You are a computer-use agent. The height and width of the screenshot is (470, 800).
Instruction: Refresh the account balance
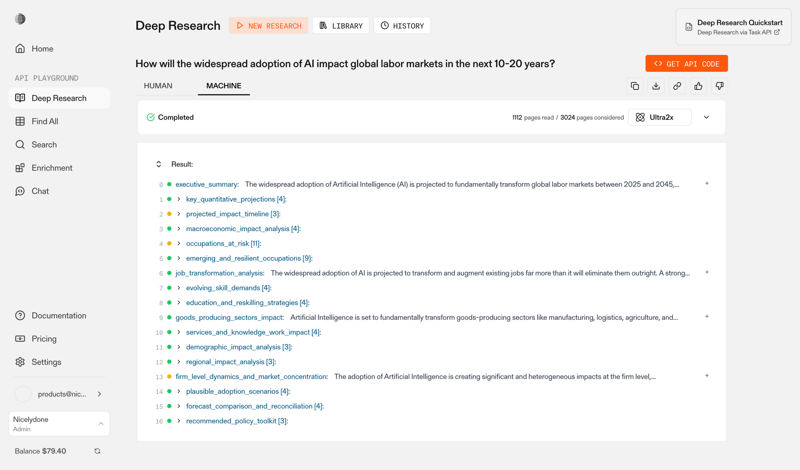pyautogui.click(x=97, y=451)
